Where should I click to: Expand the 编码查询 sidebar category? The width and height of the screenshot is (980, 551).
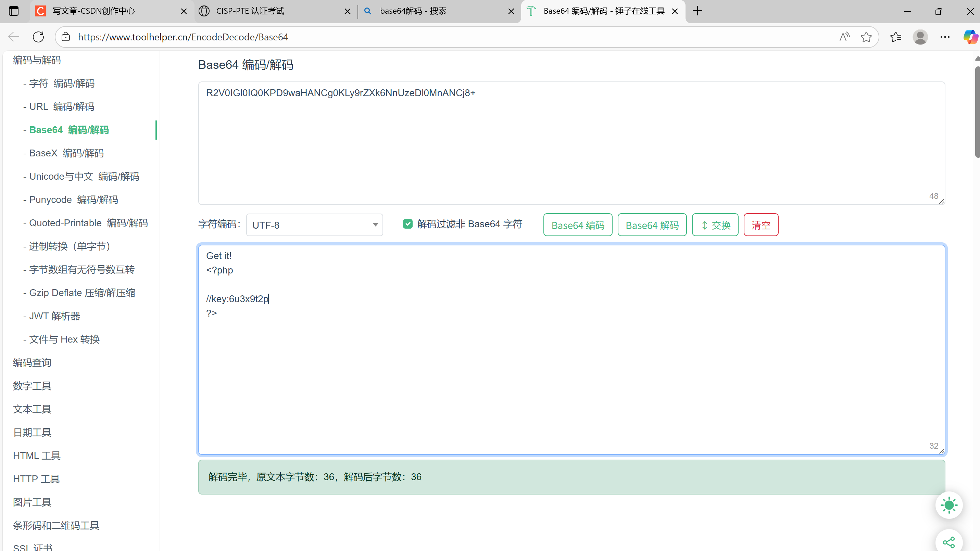pos(32,362)
